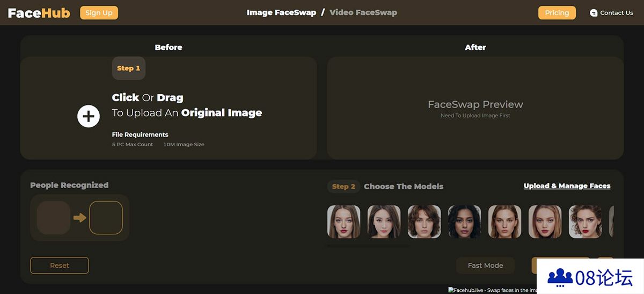Click the People Recognized heading
The width and height of the screenshot is (644, 294).
69,185
